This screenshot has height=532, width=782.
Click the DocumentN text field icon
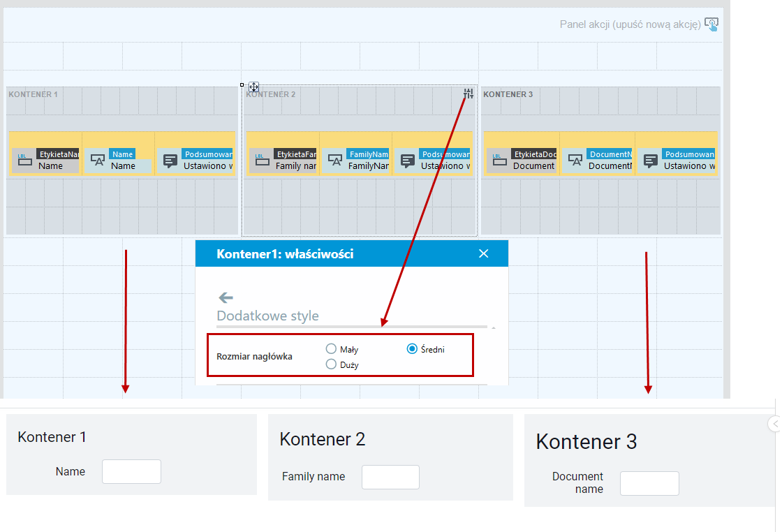click(575, 160)
